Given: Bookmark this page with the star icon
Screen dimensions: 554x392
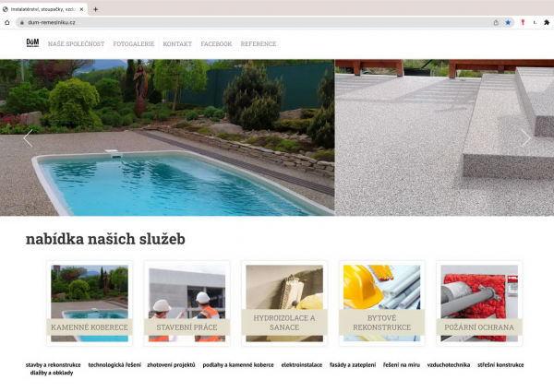Looking at the screenshot, I should [508, 22].
